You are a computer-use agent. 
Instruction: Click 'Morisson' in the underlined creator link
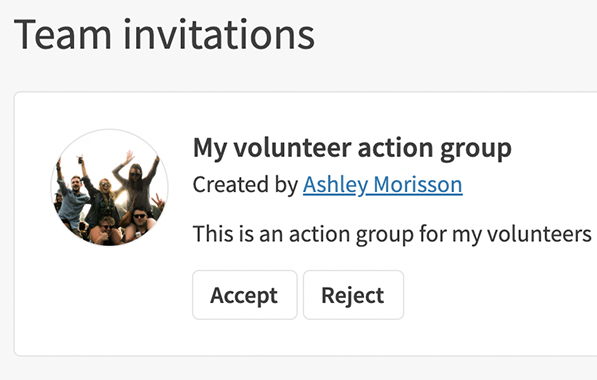click(x=418, y=185)
